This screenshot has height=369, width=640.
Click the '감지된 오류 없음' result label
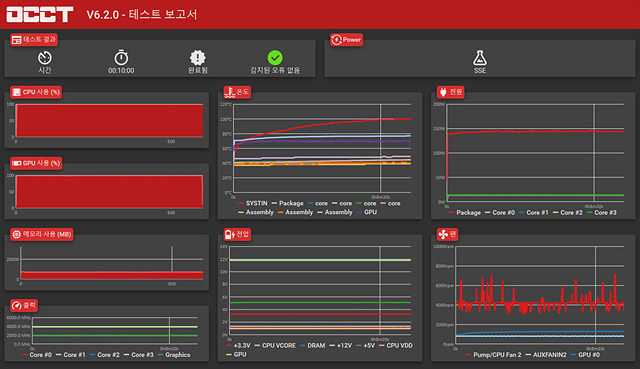(275, 70)
